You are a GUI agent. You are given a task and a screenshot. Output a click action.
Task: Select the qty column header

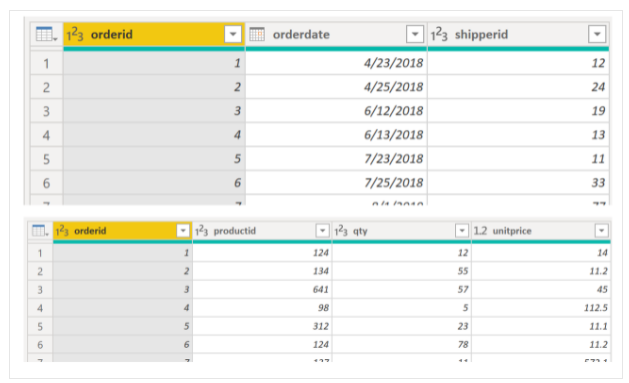click(402, 231)
